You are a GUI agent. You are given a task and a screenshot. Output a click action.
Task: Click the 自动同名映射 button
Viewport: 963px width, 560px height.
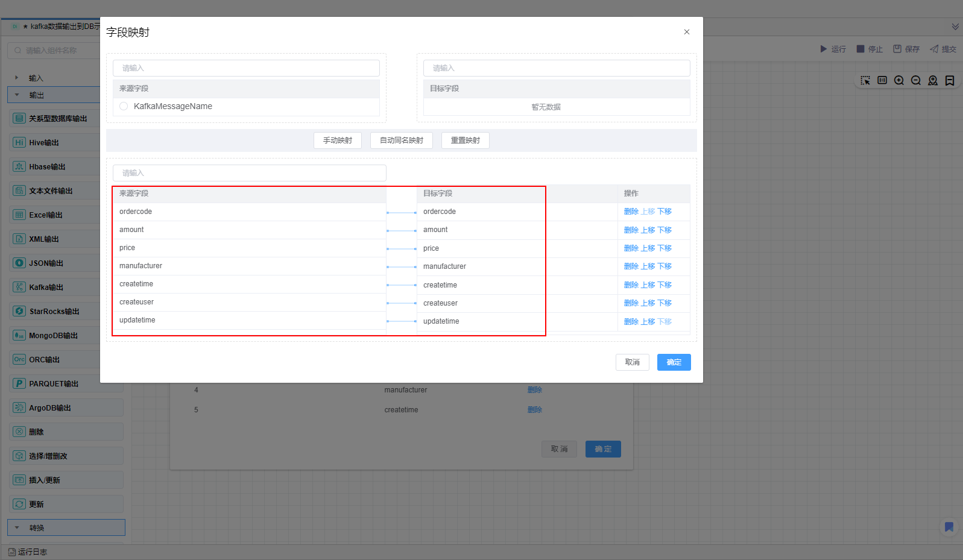click(x=402, y=140)
